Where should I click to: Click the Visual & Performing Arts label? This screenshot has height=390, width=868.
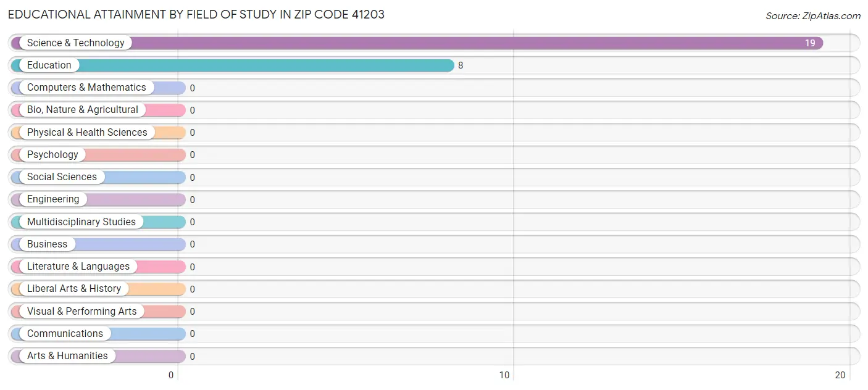pos(82,311)
